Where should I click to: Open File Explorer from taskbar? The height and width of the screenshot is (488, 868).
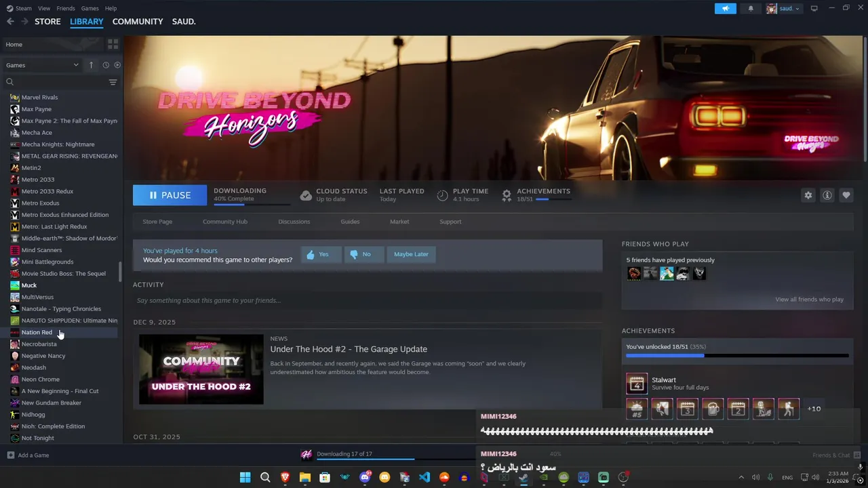tap(305, 477)
